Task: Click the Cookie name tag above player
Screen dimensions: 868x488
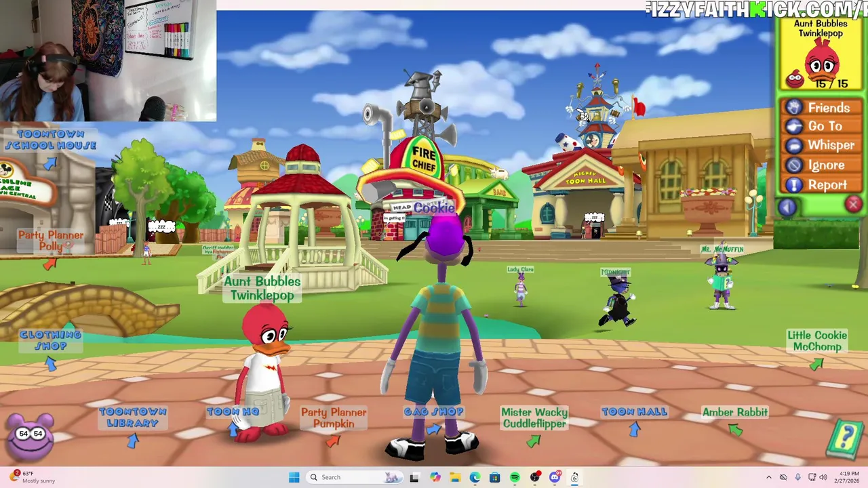Action: click(x=434, y=208)
